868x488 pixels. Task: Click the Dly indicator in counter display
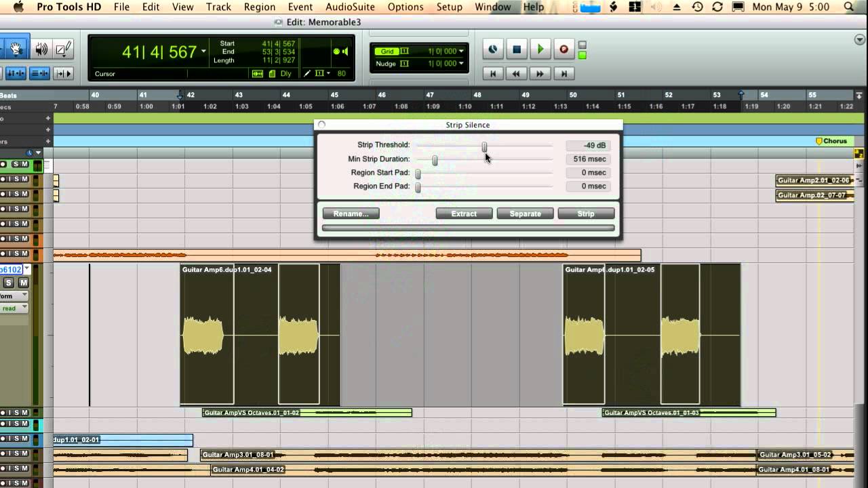[x=285, y=73]
